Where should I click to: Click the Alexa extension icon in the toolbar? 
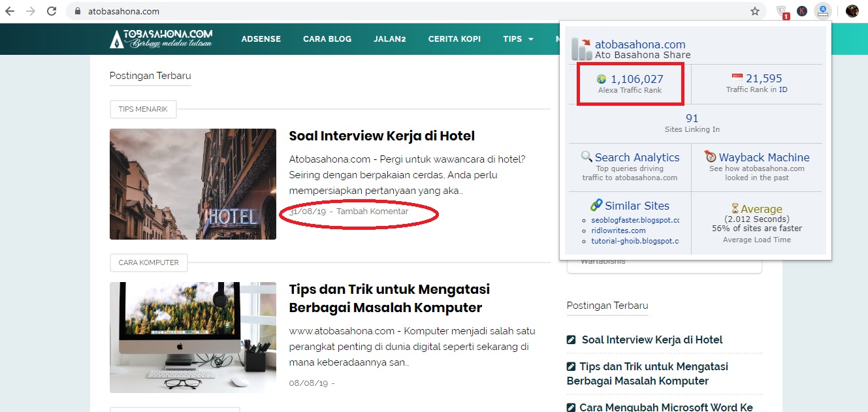(823, 11)
